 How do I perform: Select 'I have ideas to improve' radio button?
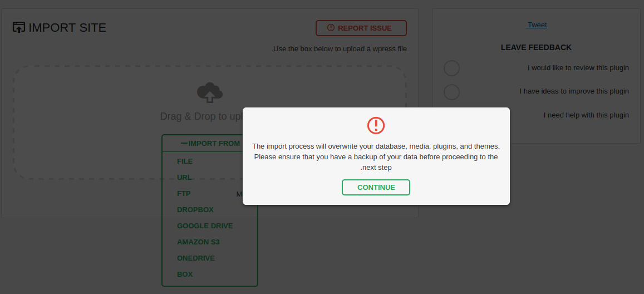click(452, 92)
